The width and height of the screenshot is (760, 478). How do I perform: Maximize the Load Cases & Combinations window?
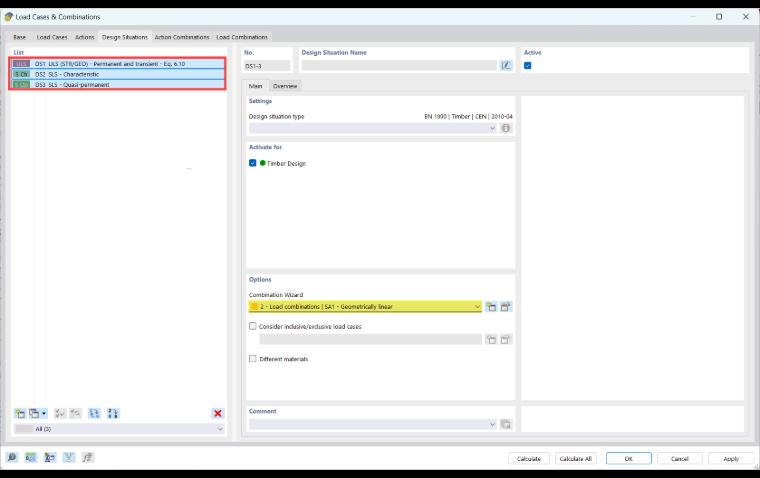click(719, 16)
